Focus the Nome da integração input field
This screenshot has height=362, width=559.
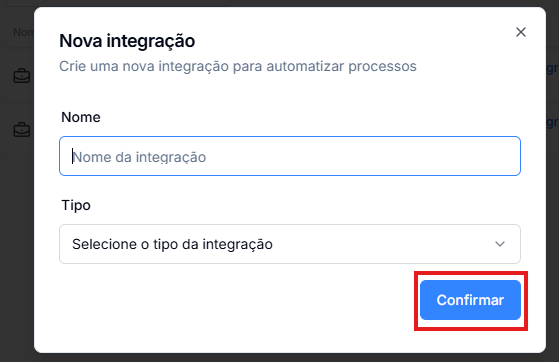[290, 156]
